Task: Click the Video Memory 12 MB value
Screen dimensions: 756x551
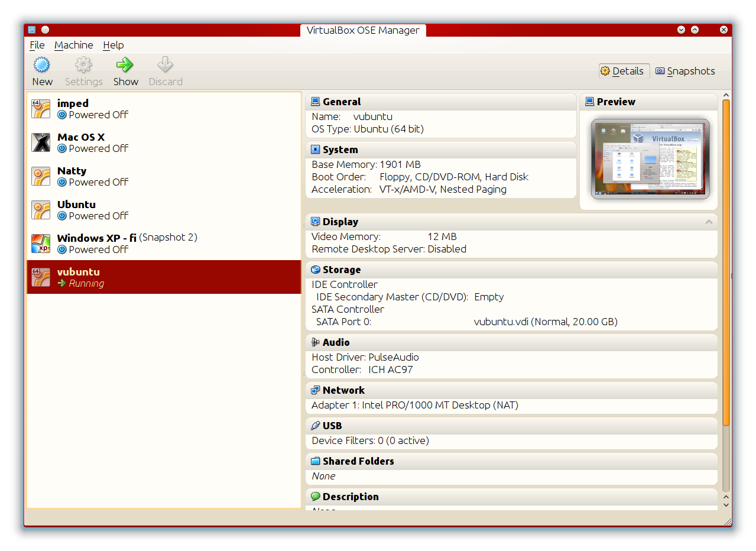Action: tap(442, 236)
